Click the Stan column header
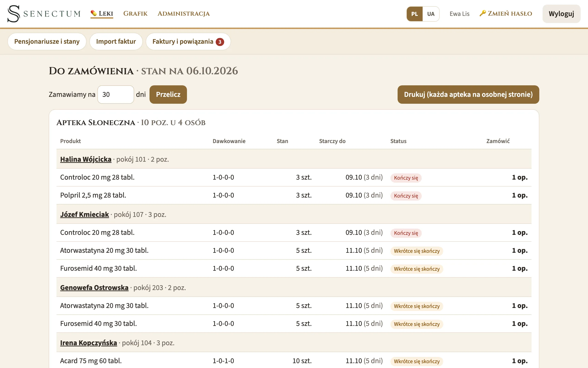Image resolution: width=588 pixels, height=368 pixels. tap(282, 141)
